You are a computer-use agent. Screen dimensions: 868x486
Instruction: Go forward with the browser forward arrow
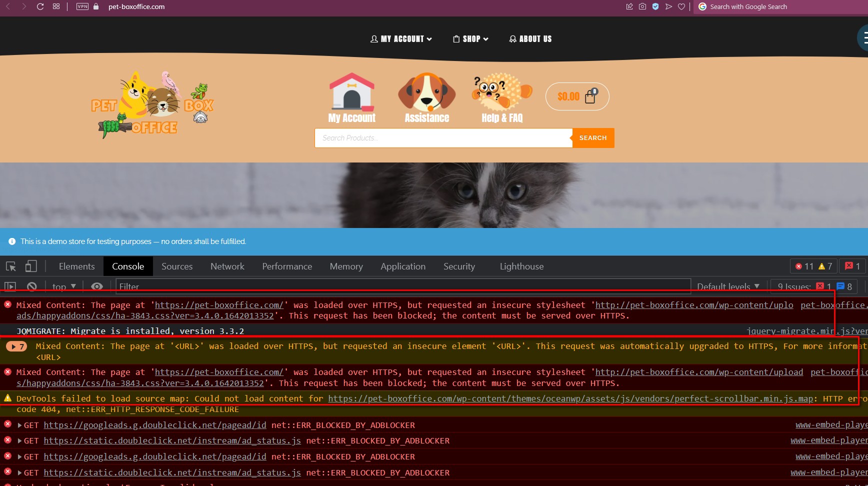(23, 6)
